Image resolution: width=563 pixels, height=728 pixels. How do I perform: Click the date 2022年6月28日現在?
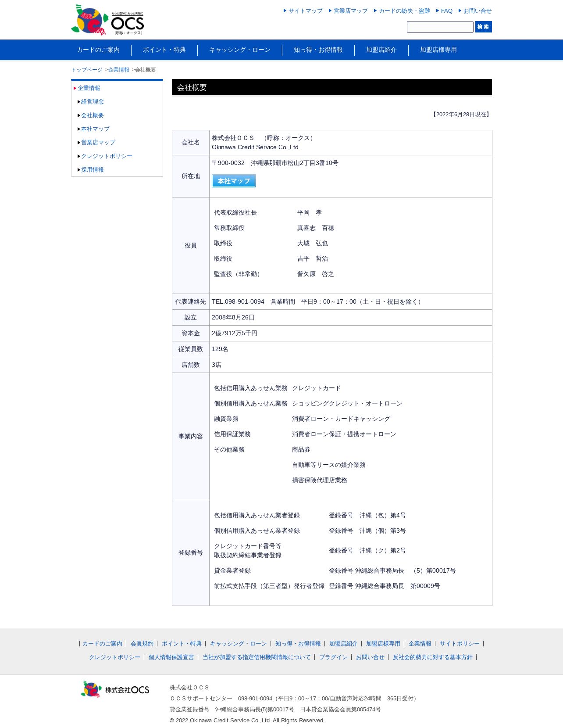(x=461, y=115)
